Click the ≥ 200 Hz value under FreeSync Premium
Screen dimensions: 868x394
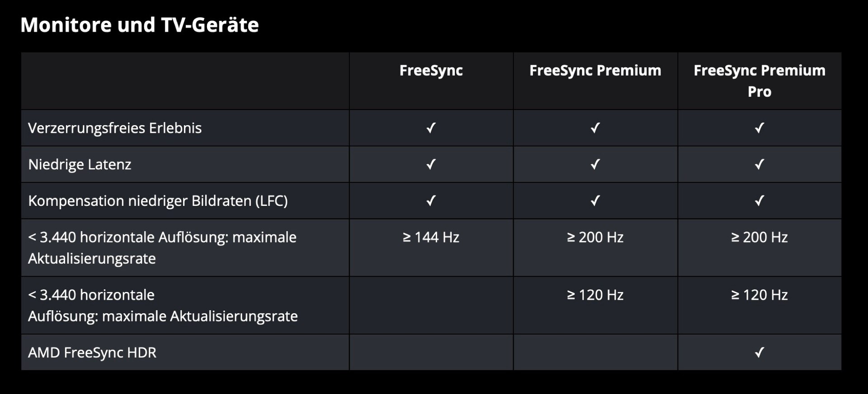tap(595, 237)
